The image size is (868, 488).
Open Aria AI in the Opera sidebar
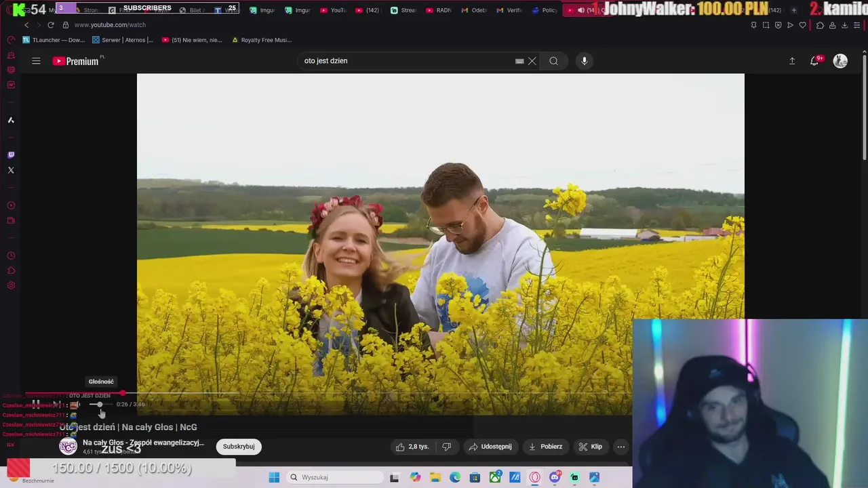point(11,120)
